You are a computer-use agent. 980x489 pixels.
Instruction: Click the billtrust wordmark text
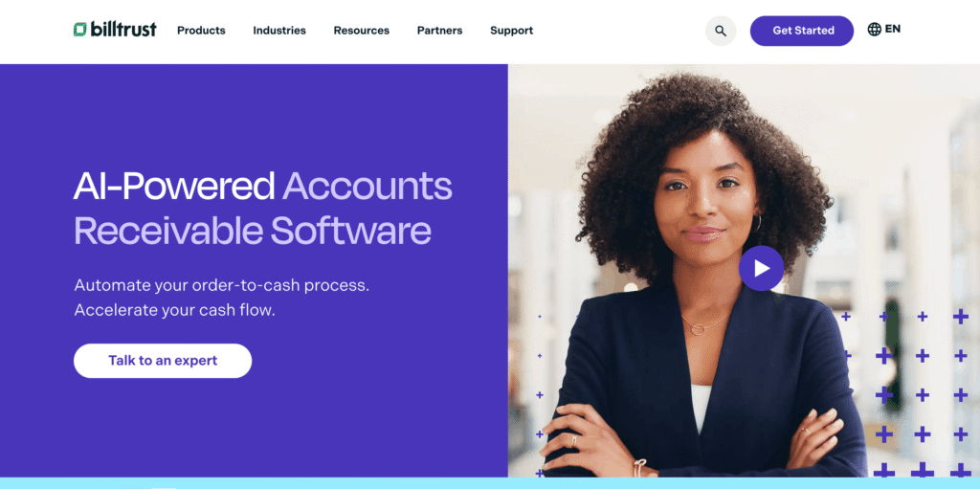(x=123, y=29)
